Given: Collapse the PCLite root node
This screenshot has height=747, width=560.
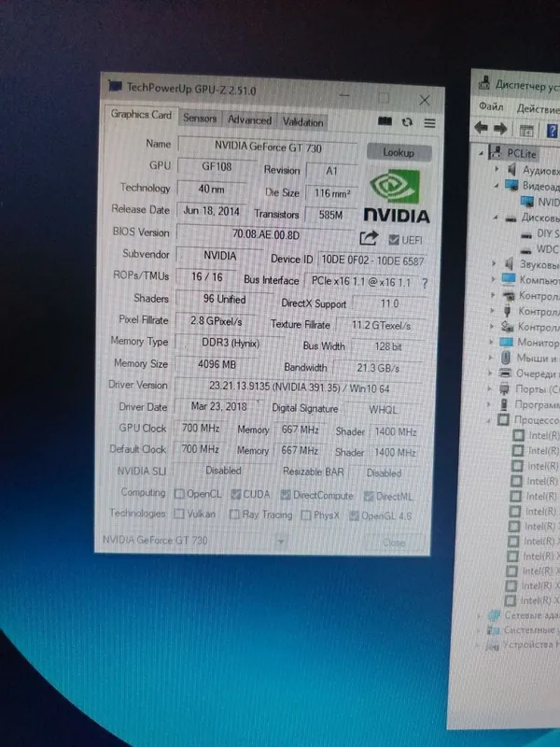Looking at the screenshot, I should [481, 153].
